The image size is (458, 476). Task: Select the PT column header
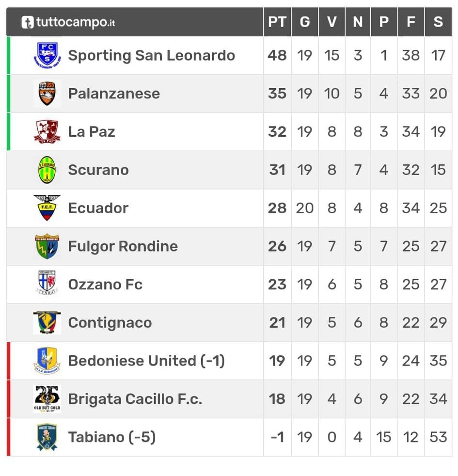point(277,22)
